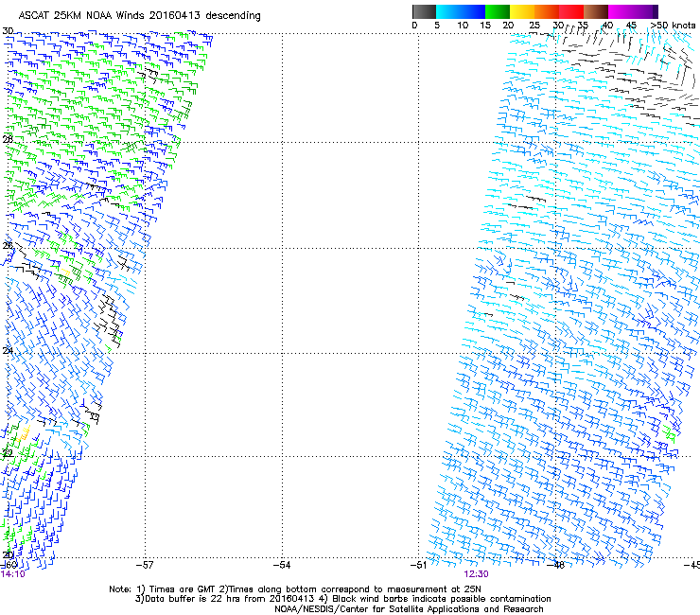The image size is (700, 615).
Task: Click the cyan 5-10 knots legend swatch
Action: tap(448, 11)
